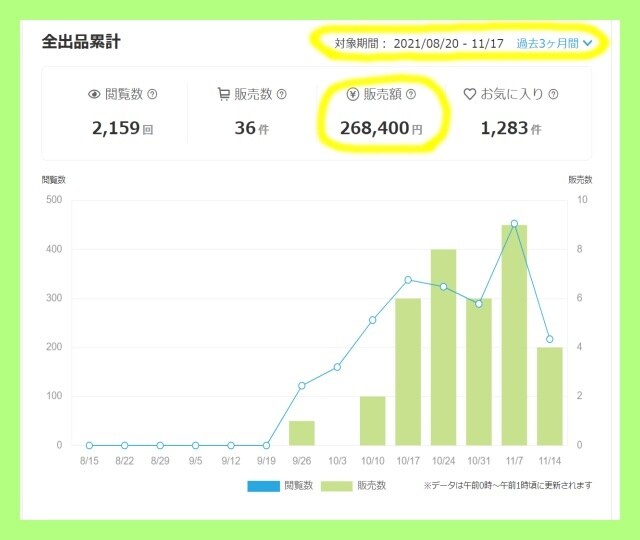Click the cart icon for 販売数
640x540 pixels.
223,94
